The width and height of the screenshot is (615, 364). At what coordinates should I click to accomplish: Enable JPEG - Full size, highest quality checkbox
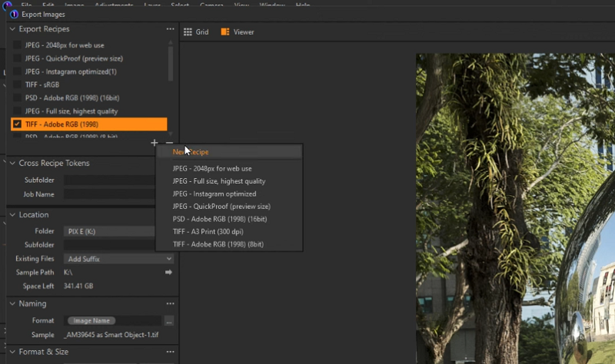click(x=17, y=111)
